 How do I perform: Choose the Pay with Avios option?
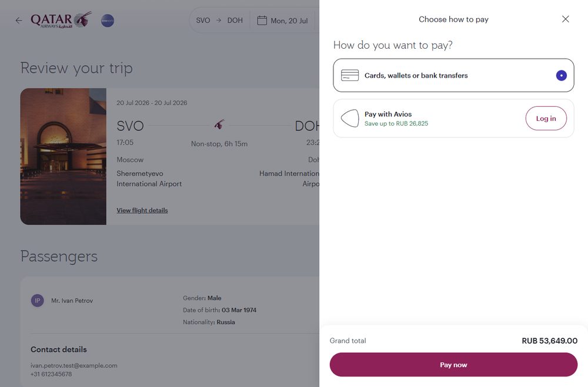pyautogui.click(x=453, y=119)
